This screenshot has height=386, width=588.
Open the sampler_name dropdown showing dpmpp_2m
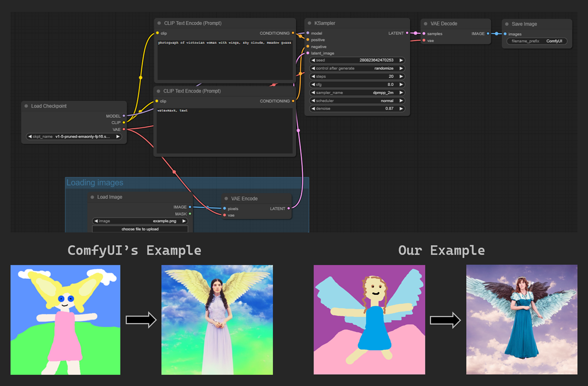coord(357,92)
